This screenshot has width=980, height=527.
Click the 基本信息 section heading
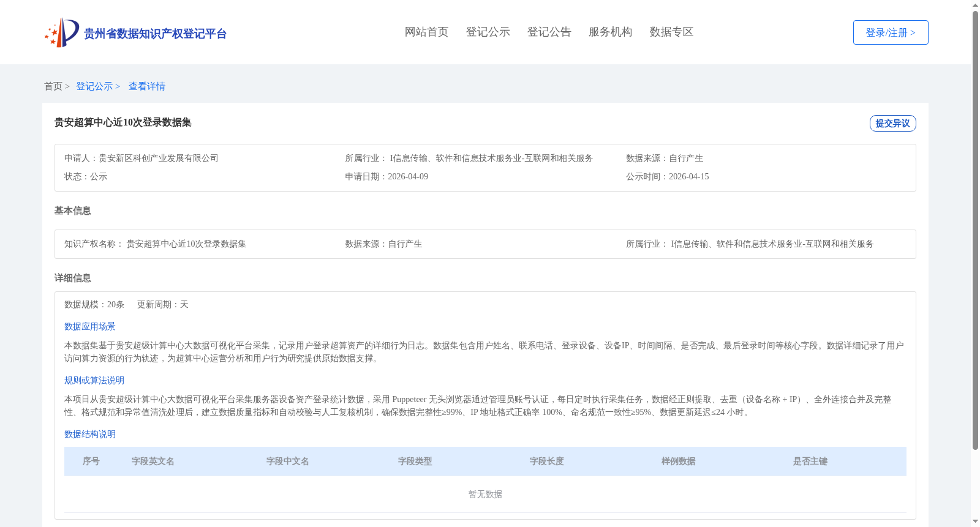point(72,211)
